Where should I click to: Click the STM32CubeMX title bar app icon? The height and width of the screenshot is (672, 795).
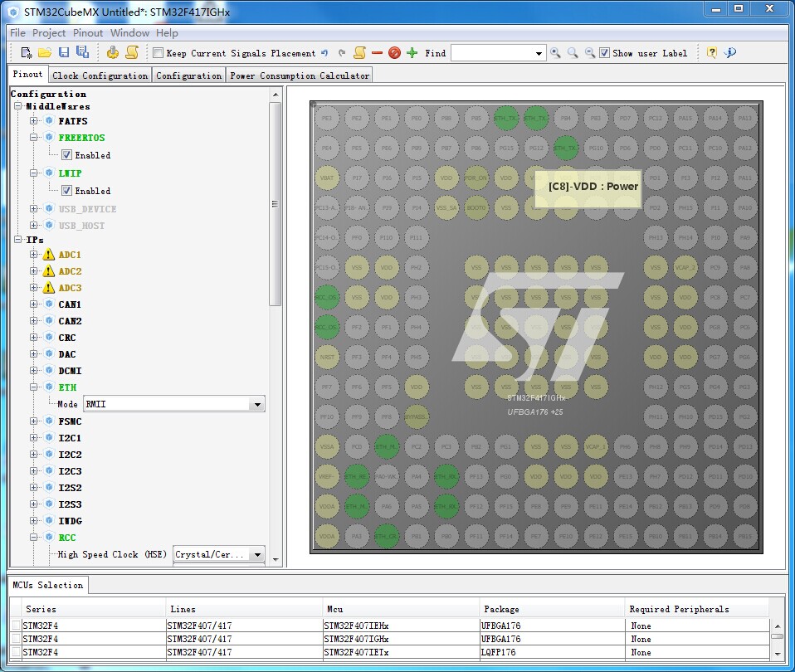pyautogui.click(x=13, y=12)
